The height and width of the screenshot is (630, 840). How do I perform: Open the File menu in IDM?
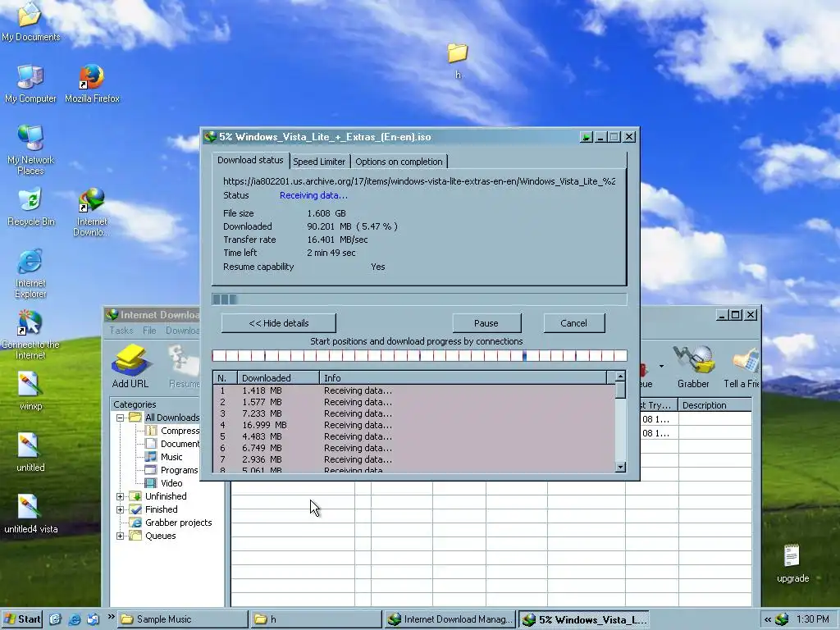tap(149, 331)
